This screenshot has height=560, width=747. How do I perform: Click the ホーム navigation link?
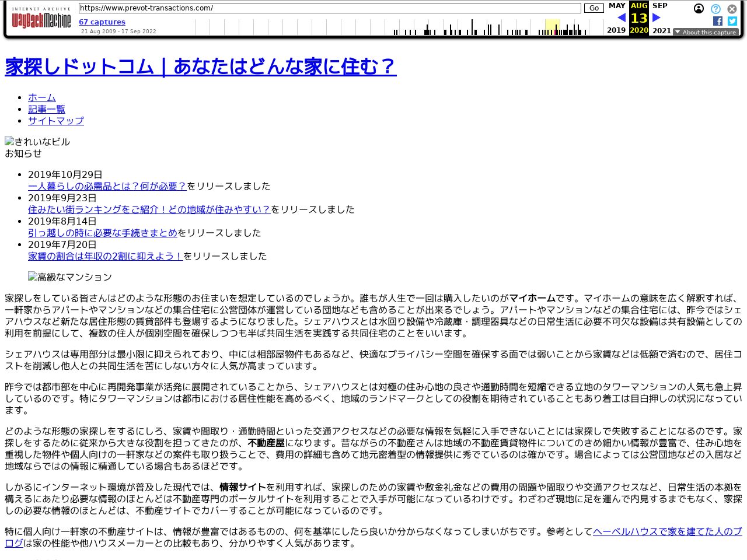pyautogui.click(x=42, y=97)
